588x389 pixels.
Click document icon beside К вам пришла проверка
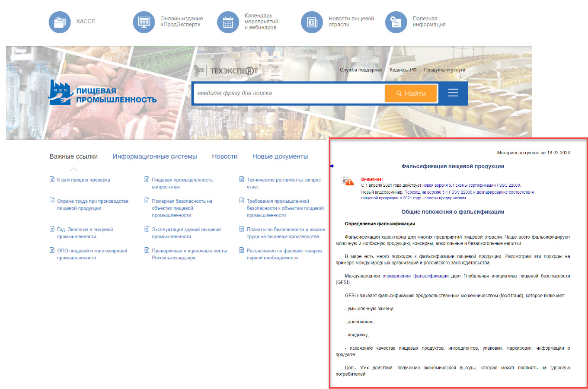pyautogui.click(x=52, y=179)
